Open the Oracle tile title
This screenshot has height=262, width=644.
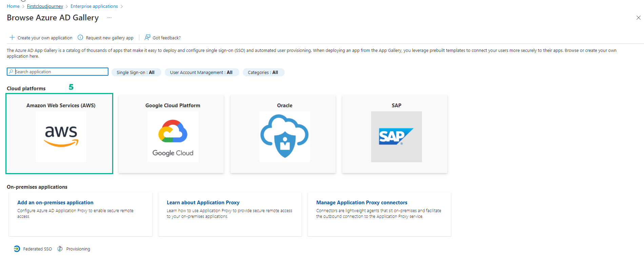pyautogui.click(x=285, y=106)
